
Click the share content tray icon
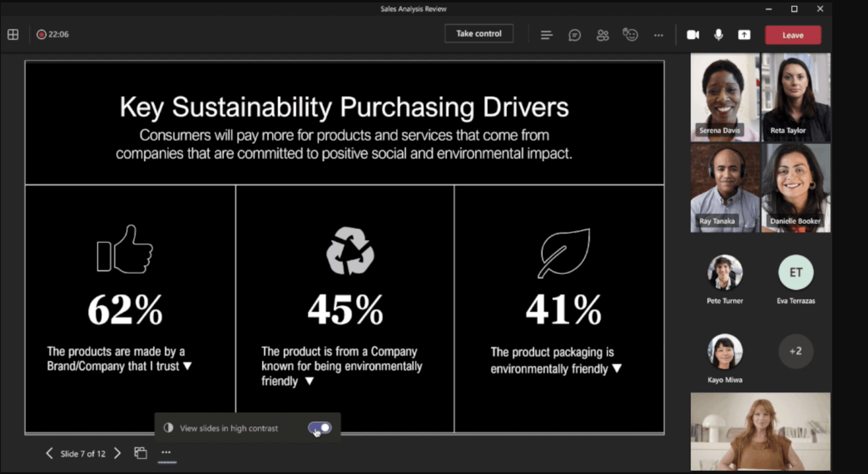click(744, 35)
